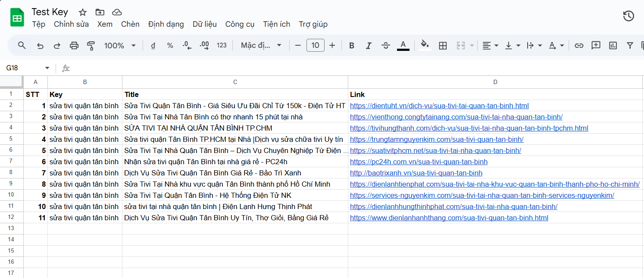The image size is (644, 278).
Task: Insert a comment using the comment icon
Action: click(596, 45)
